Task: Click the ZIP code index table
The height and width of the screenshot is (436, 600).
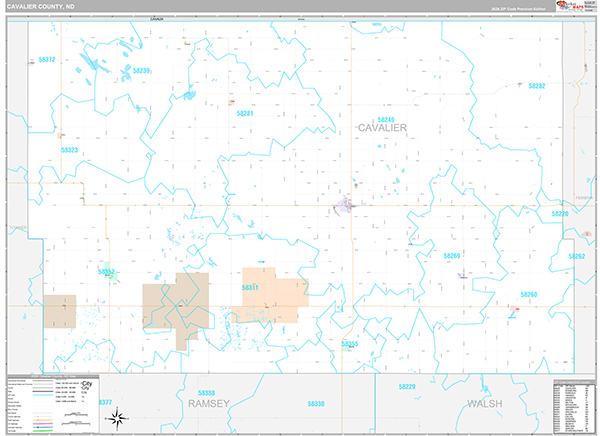Action: (x=574, y=407)
